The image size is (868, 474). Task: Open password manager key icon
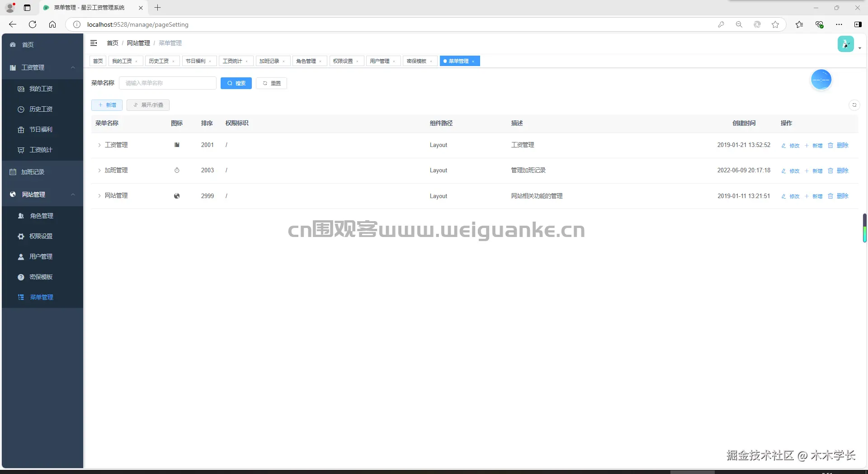pyautogui.click(x=721, y=24)
